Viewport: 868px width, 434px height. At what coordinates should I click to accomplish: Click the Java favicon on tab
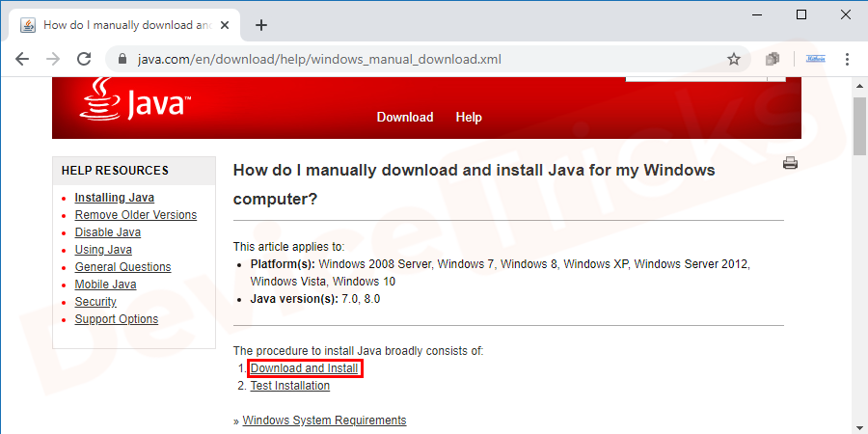28,25
